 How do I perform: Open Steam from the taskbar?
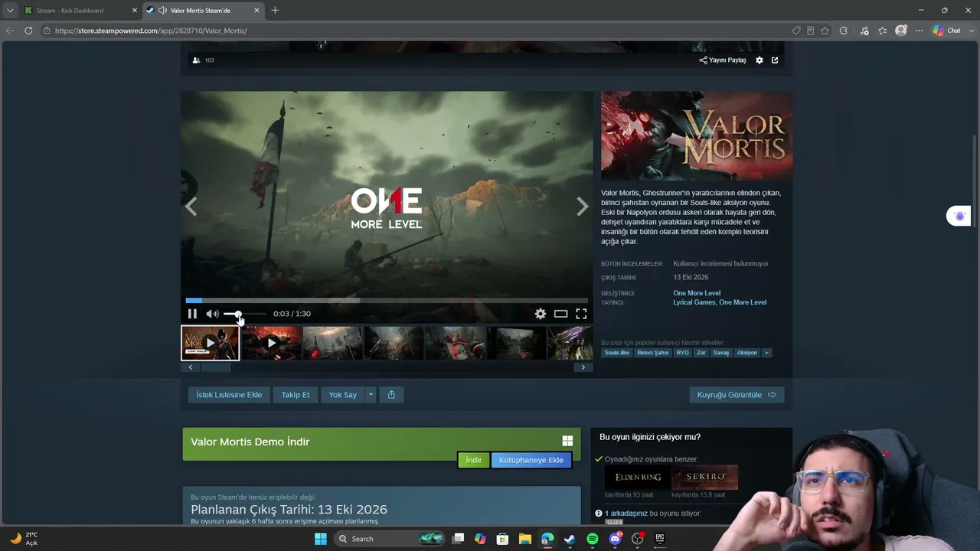point(570,539)
